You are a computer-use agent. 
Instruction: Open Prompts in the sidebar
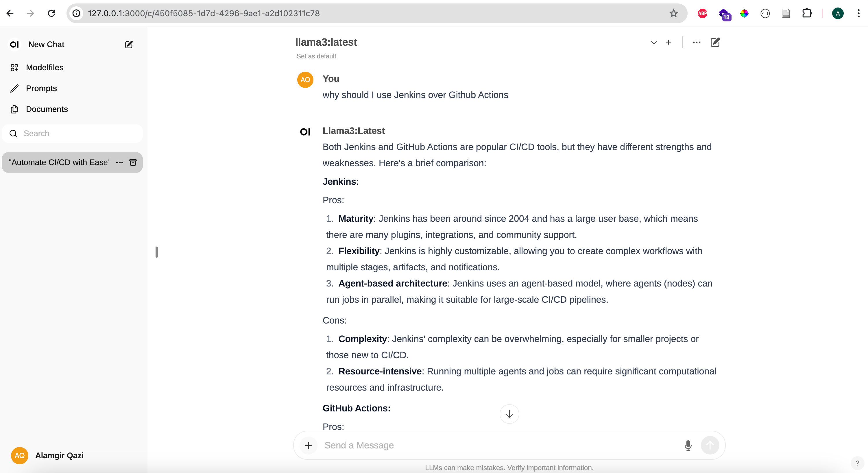41,88
